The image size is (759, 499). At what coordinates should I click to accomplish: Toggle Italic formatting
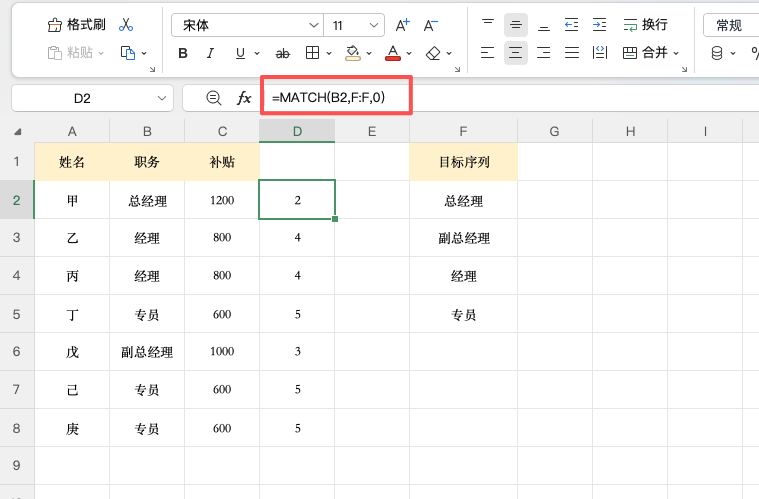[210, 53]
